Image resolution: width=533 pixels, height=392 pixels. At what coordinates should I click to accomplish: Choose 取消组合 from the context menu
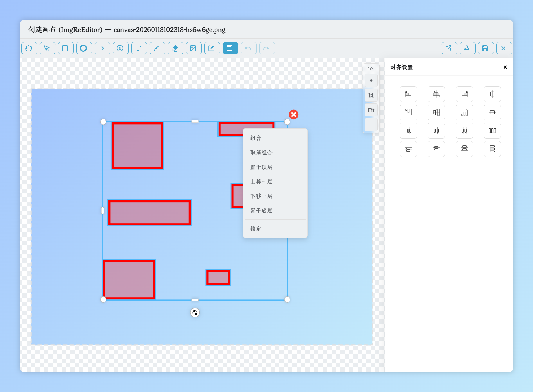point(275,152)
